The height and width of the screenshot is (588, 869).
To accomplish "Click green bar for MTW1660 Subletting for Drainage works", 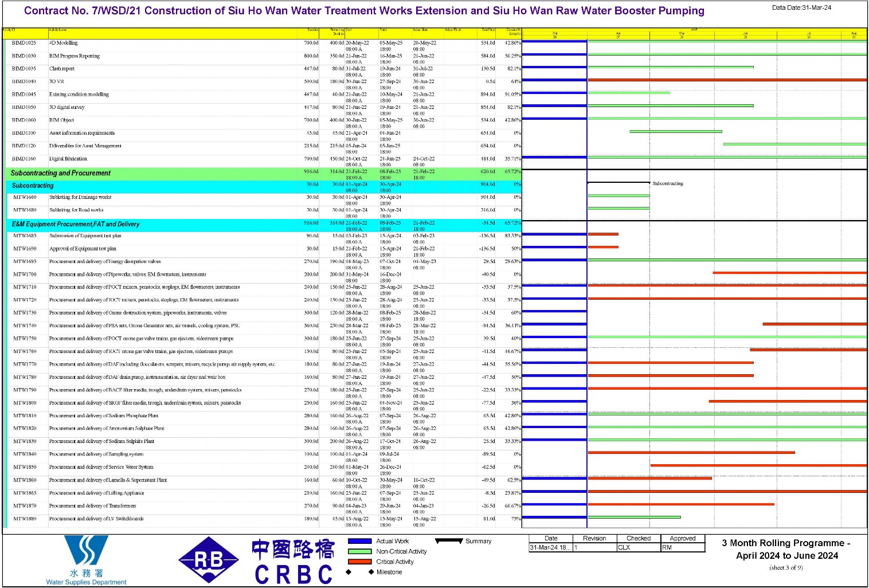I will (619, 196).
